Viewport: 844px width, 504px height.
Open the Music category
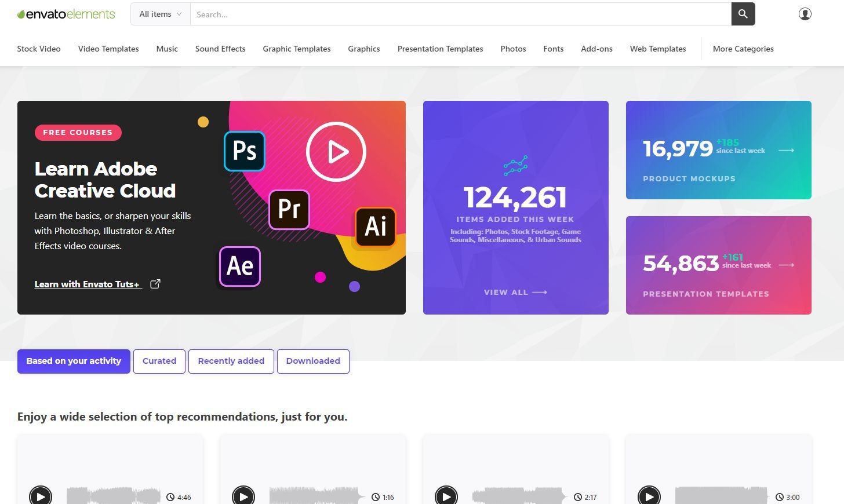click(x=167, y=49)
